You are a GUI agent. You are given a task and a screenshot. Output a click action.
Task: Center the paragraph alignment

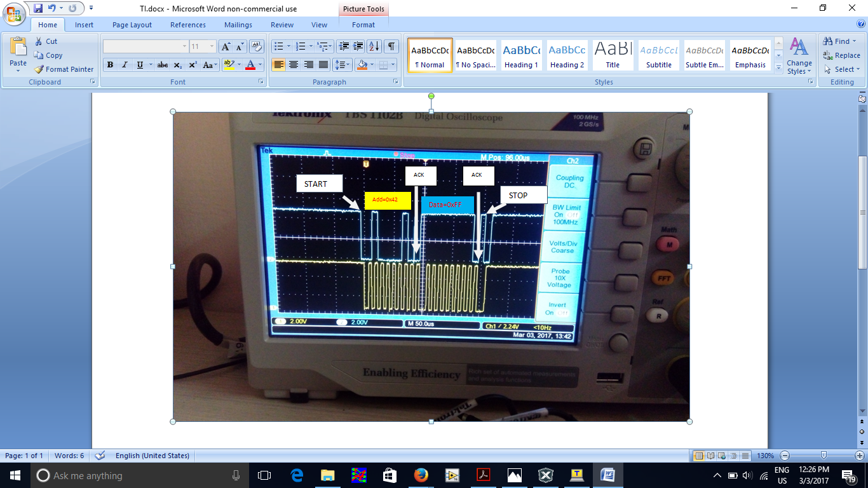(x=294, y=65)
